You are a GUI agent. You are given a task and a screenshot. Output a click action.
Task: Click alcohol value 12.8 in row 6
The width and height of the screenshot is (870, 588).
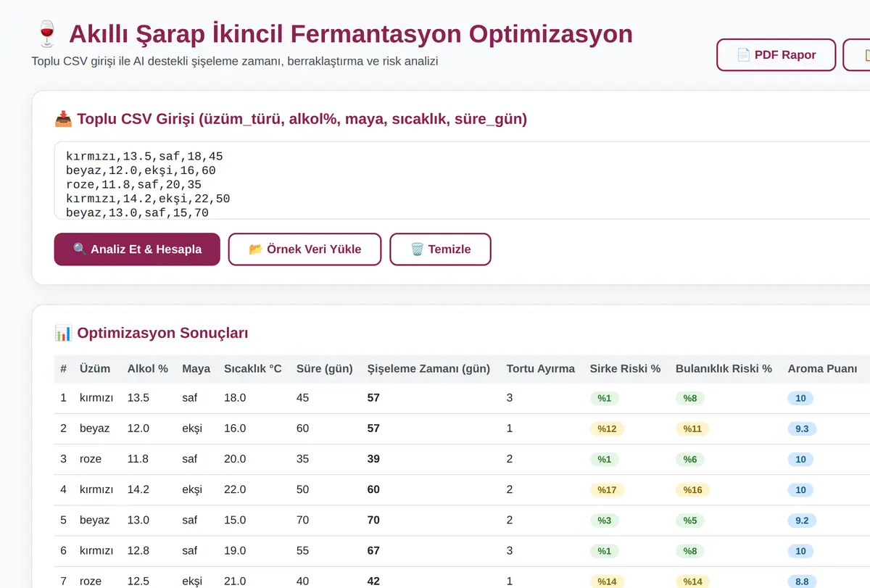(x=138, y=550)
